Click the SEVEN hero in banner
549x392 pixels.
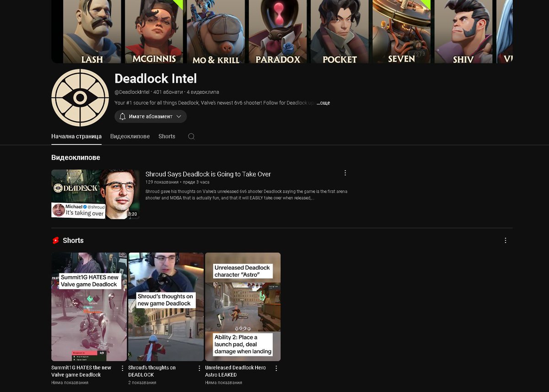coord(401,31)
